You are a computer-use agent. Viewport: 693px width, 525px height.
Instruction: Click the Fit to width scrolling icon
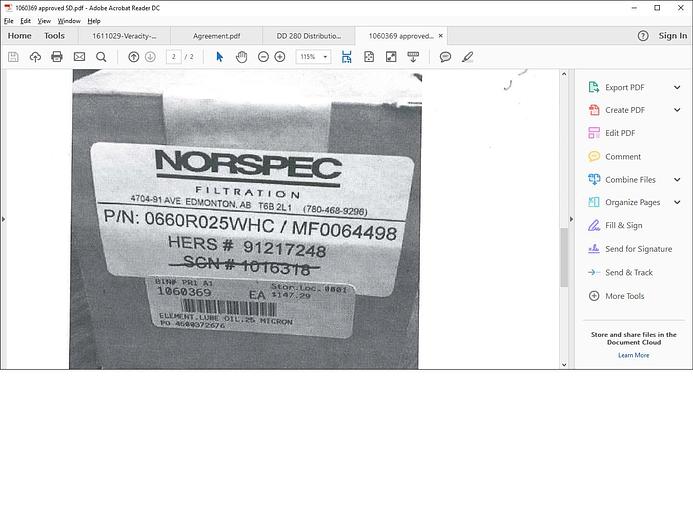(x=346, y=57)
